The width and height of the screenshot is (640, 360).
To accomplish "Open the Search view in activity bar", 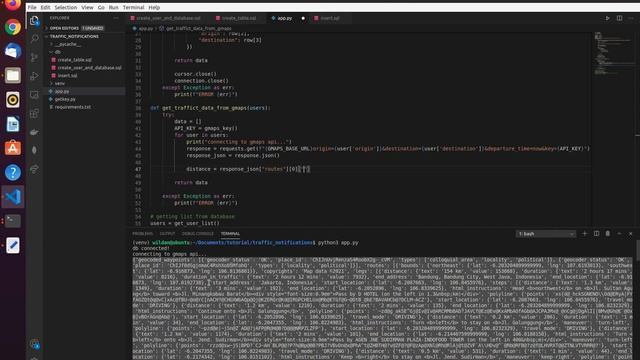I will click(34, 39).
